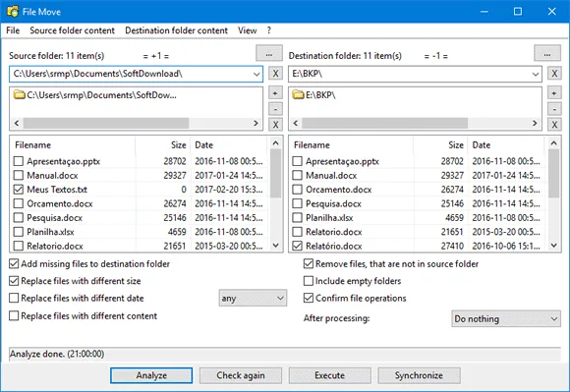Close the File Move window

552,11
